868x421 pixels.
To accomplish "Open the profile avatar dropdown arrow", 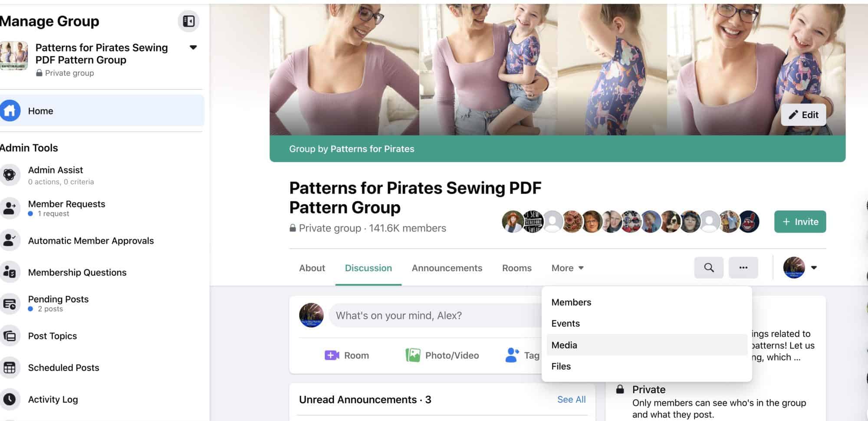I will coord(814,268).
